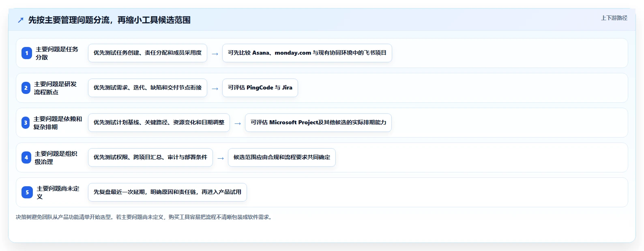Image resolution: width=644 pixels, height=251 pixels.
Task: Click the 主要问题是研发流程断点 label
Action: pos(55,88)
